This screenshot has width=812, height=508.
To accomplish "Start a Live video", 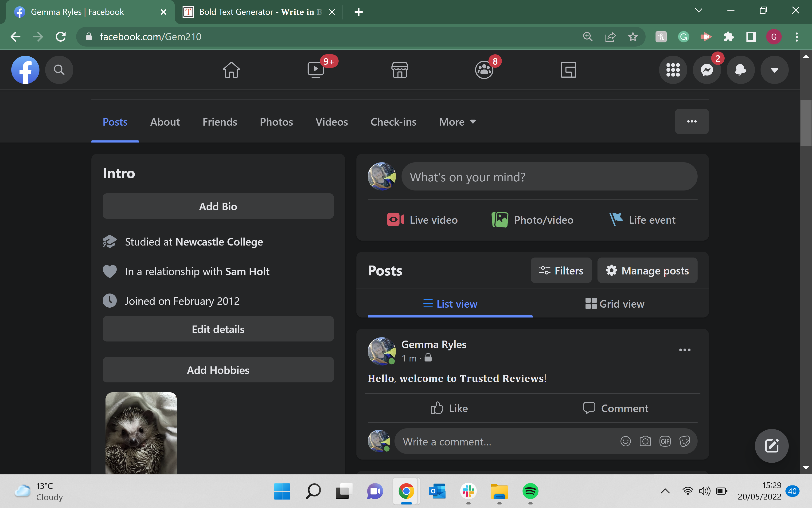I will [422, 220].
